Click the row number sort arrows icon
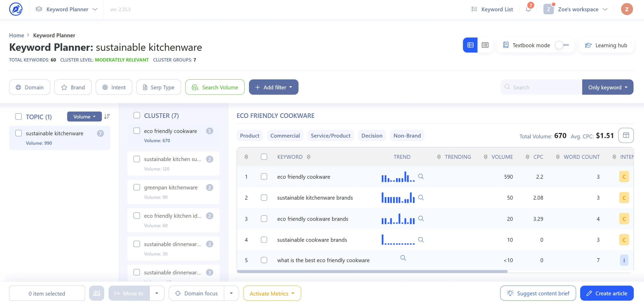644x304 pixels. [246, 157]
